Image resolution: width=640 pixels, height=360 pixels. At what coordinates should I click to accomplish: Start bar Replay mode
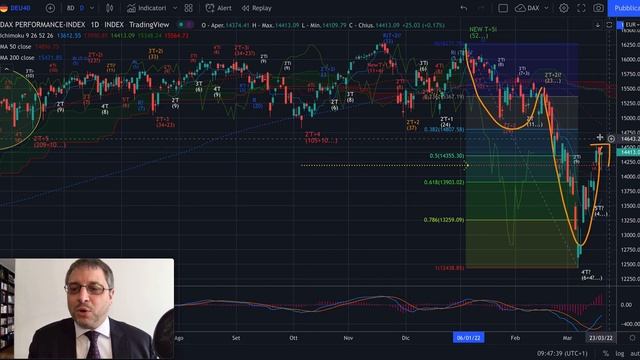coord(256,8)
